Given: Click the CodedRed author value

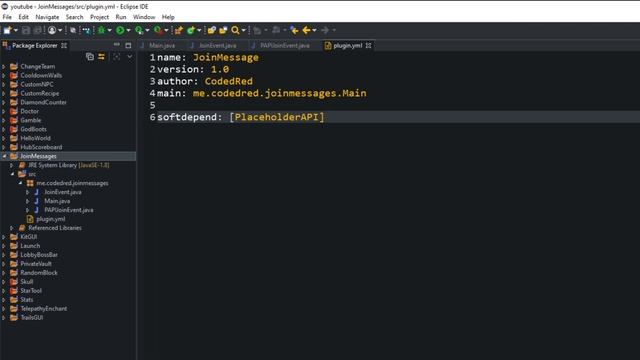Looking at the screenshot, I should [x=229, y=81].
